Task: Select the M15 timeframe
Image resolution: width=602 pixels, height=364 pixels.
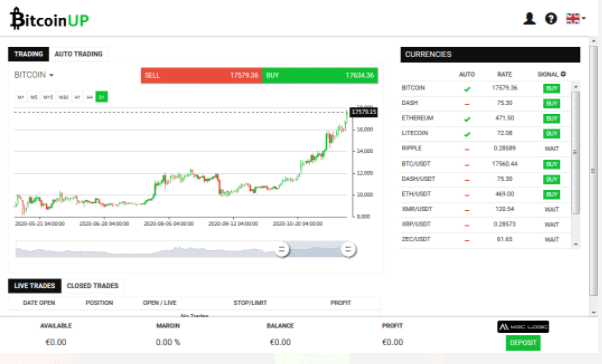Action: tap(48, 97)
